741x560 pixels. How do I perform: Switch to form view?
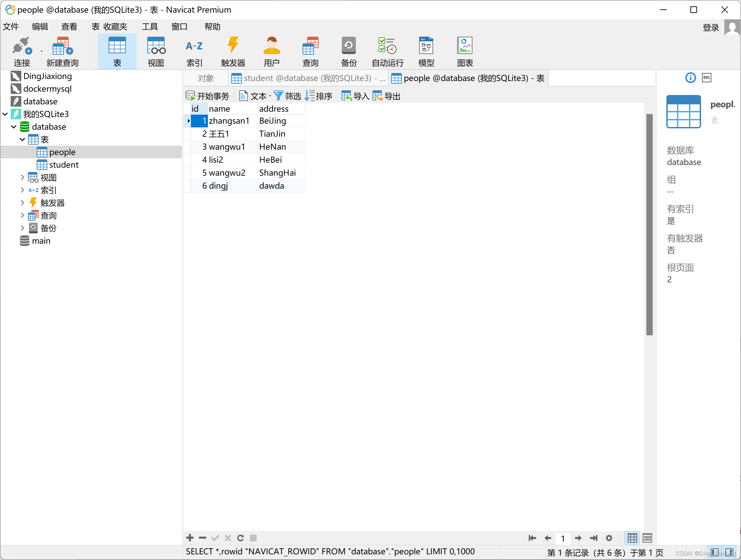647,538
